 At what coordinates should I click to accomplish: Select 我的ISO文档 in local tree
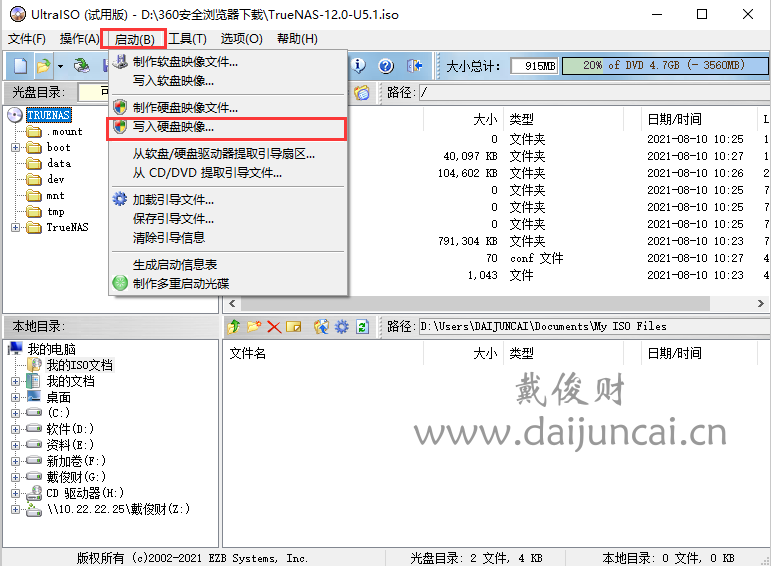(x=80, y=365)
